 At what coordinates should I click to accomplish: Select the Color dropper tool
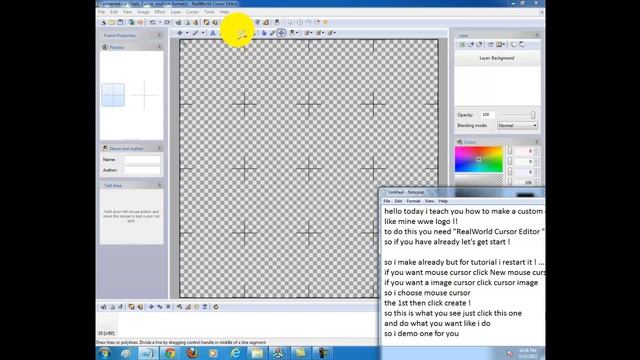tap(272, 33)
